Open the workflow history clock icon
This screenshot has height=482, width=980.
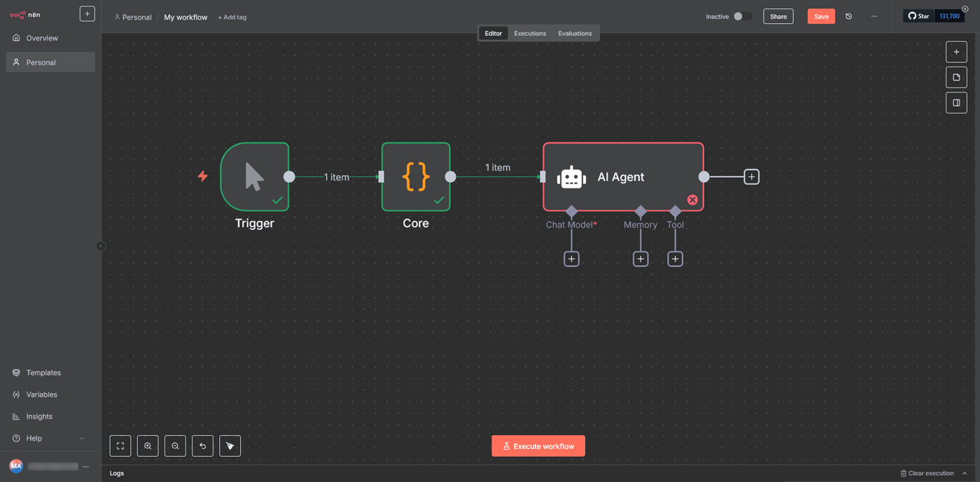[x=848, y=17]
